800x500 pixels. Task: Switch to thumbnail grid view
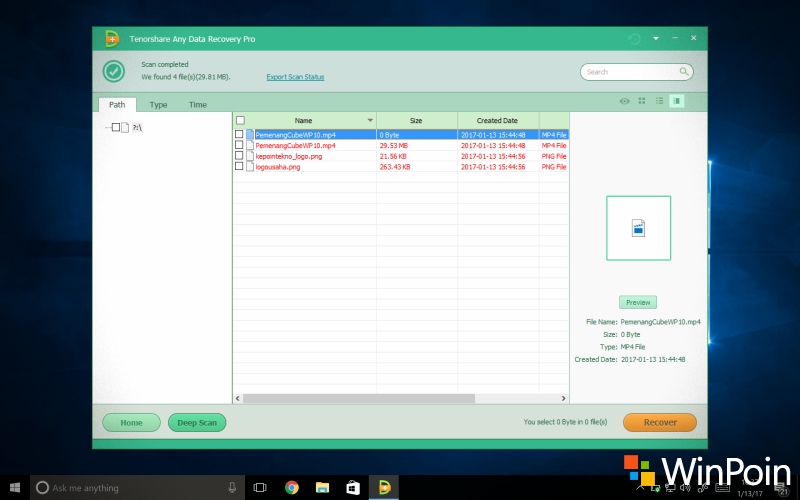pyautogui.click(x=642, y=101)
